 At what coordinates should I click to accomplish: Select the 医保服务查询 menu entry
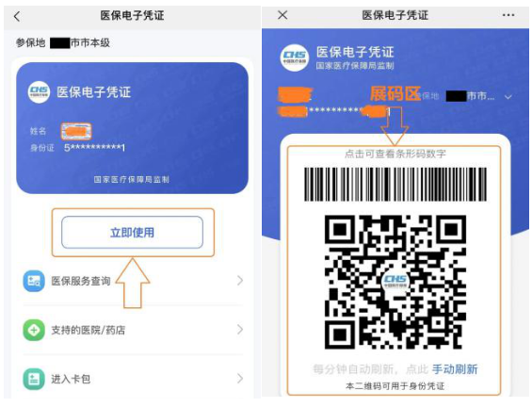133,281
